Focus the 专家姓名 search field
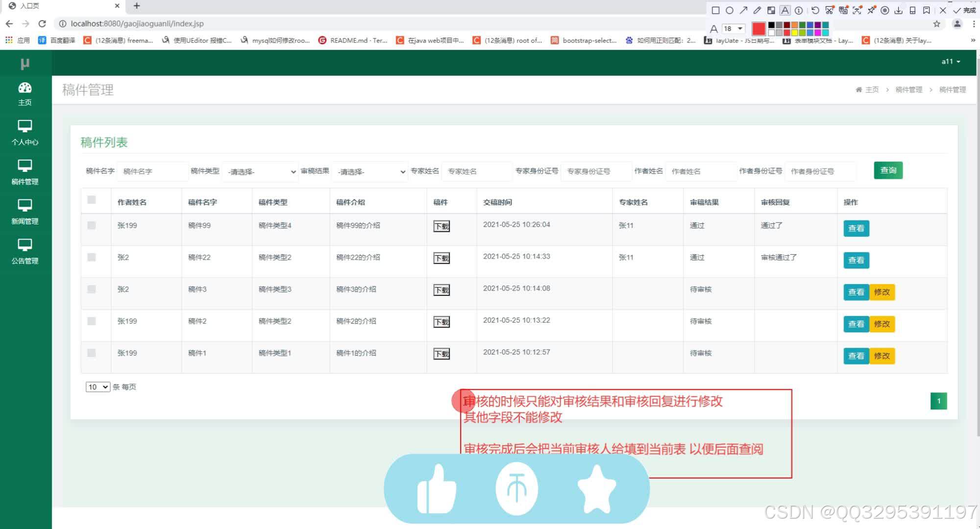Screen dimensions: 980x529 [477, 171]
